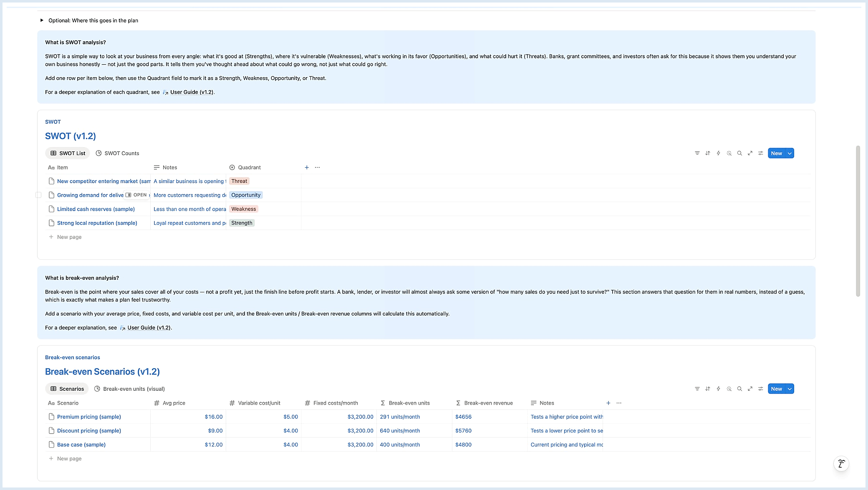The width and height of the screenshot is (868, 490).
Task: Expand 'Optional: Where this goes in the plan' toggle
Action: pyautogui.click(x=42, y=20)
